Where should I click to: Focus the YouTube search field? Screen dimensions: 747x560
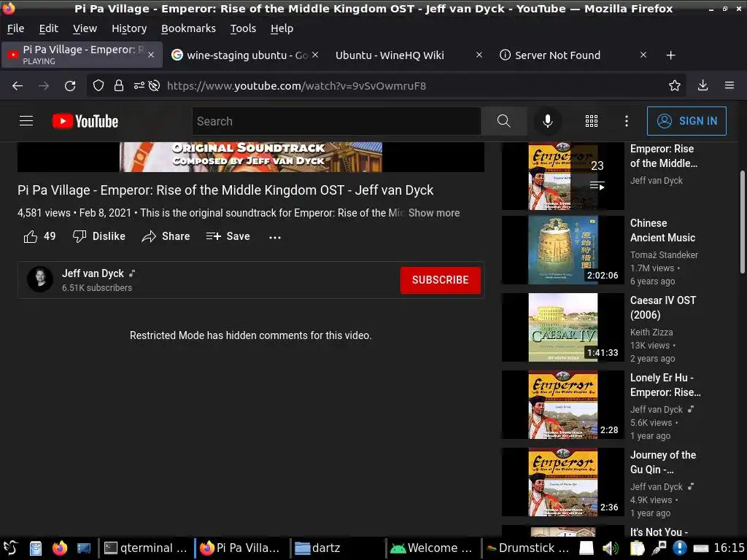(336, 121)
